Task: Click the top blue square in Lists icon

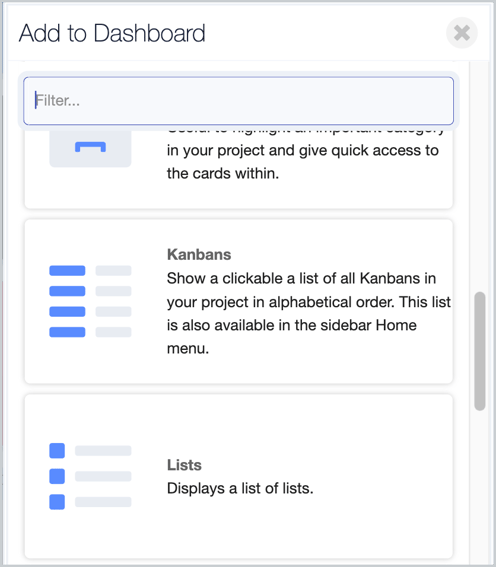Action: pyautogui.click(x=57, y=451)
